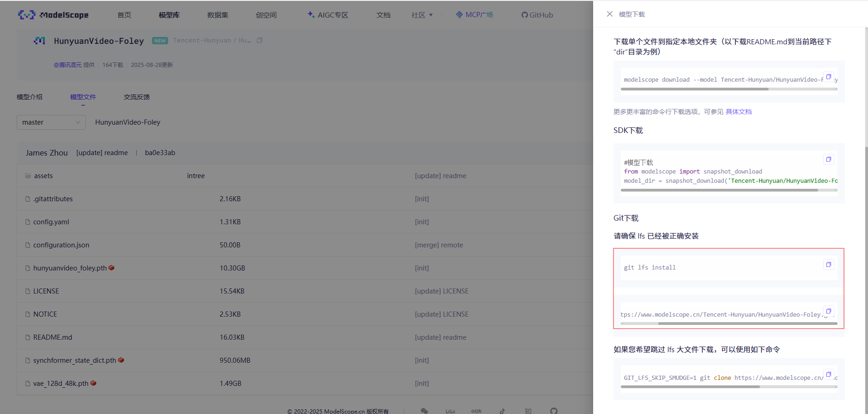
Task: Click the 10.30GB size of hunyuanvideo_foley.pth
Action: point(232,268)
